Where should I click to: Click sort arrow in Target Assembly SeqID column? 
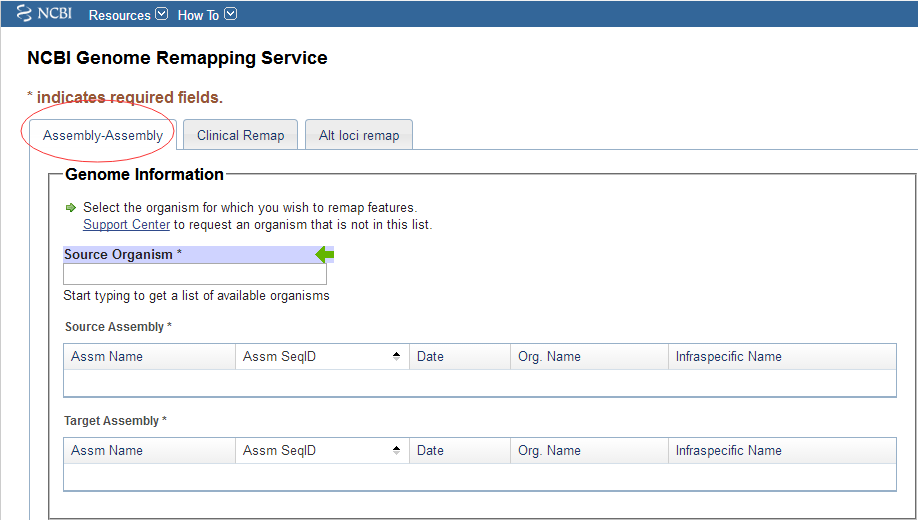(x=396, y=450)
